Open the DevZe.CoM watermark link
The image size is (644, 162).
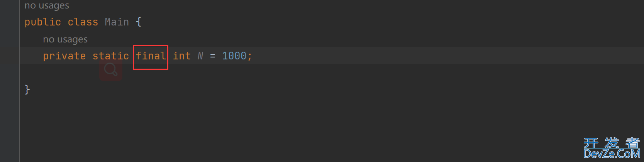pos(612,154)
